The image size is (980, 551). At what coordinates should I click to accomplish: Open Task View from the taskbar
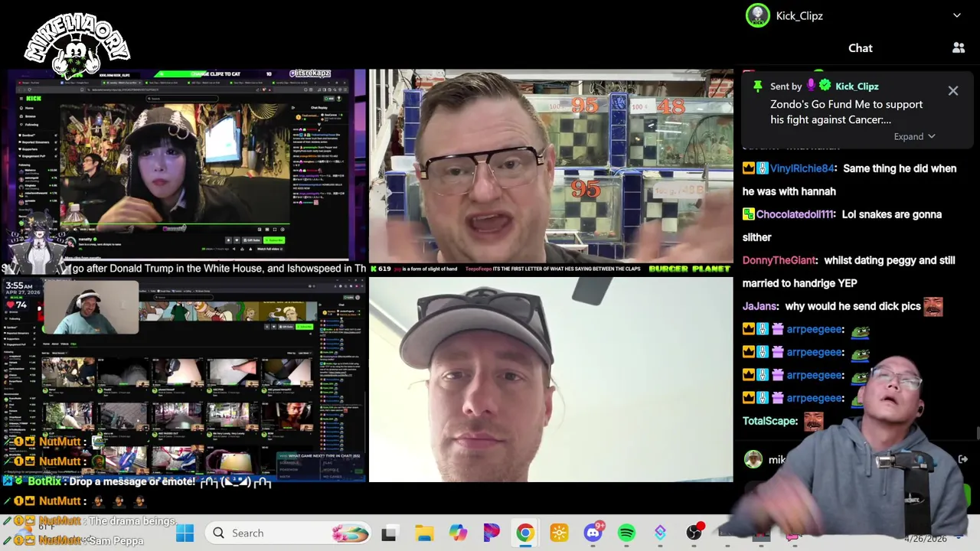click(389, 533)
